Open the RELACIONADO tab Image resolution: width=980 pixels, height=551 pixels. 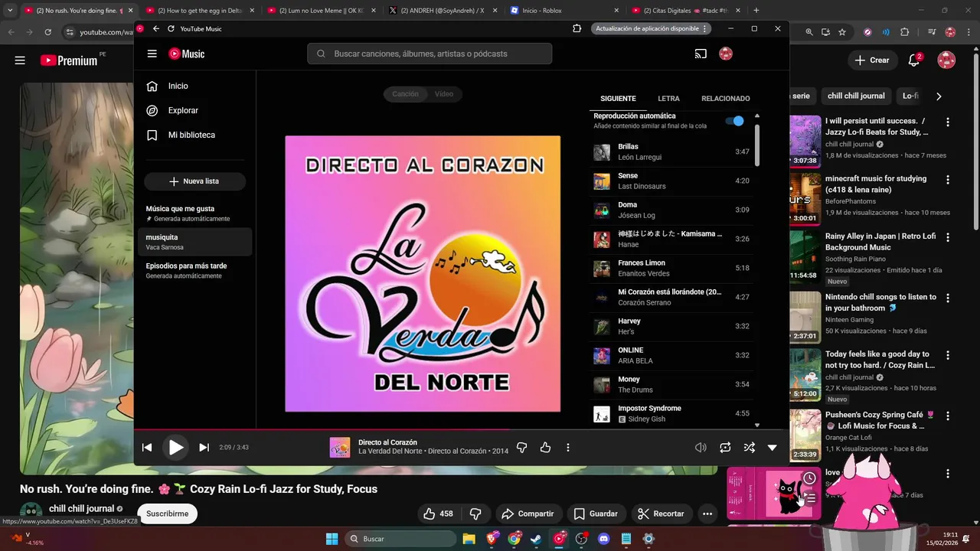click(726, 99)
